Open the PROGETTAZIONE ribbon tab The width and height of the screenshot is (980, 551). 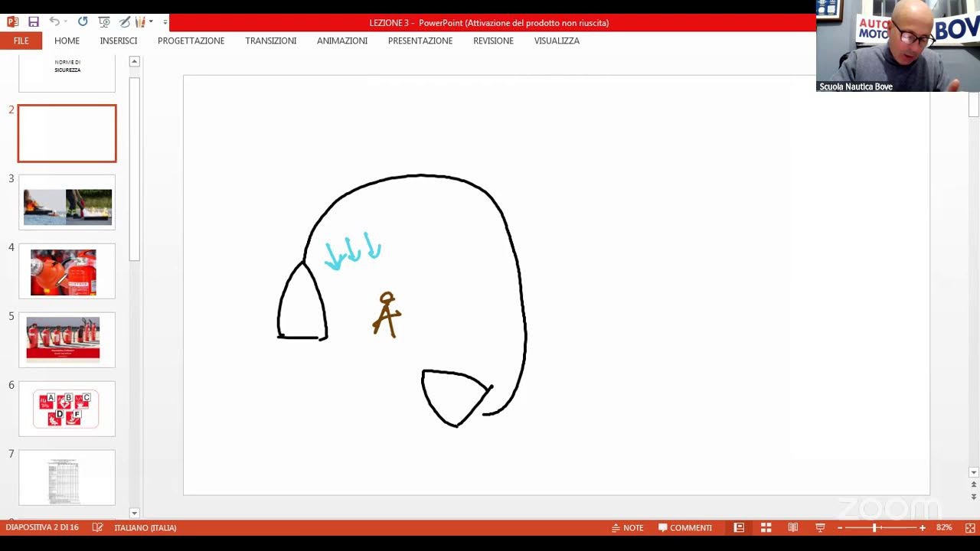click(x=191, y=41)
